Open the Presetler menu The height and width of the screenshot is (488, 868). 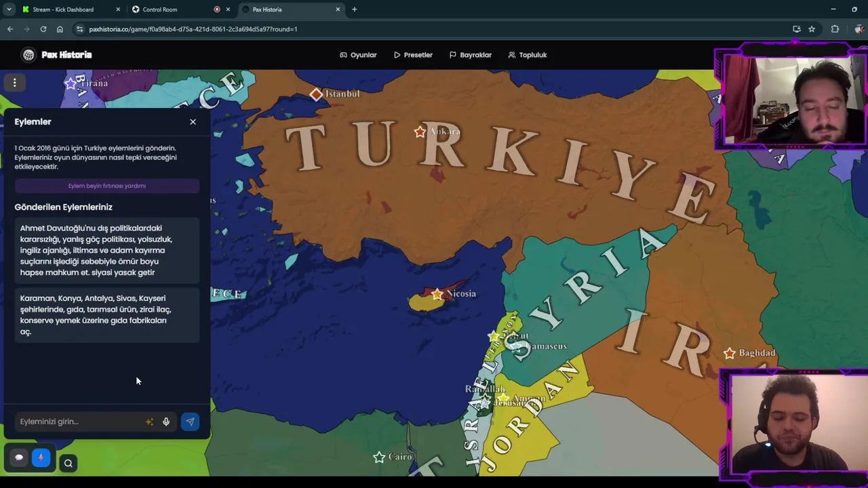412,55
